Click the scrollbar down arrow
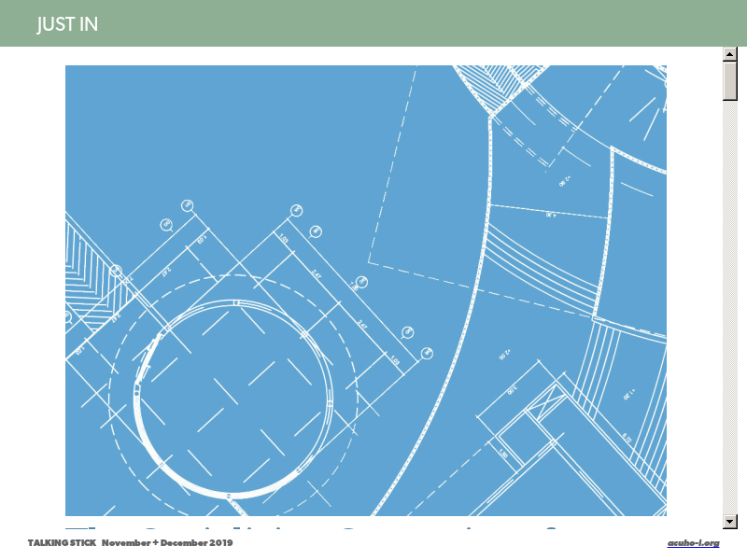Viewport: 747px width, 560px height. [730, 521]
